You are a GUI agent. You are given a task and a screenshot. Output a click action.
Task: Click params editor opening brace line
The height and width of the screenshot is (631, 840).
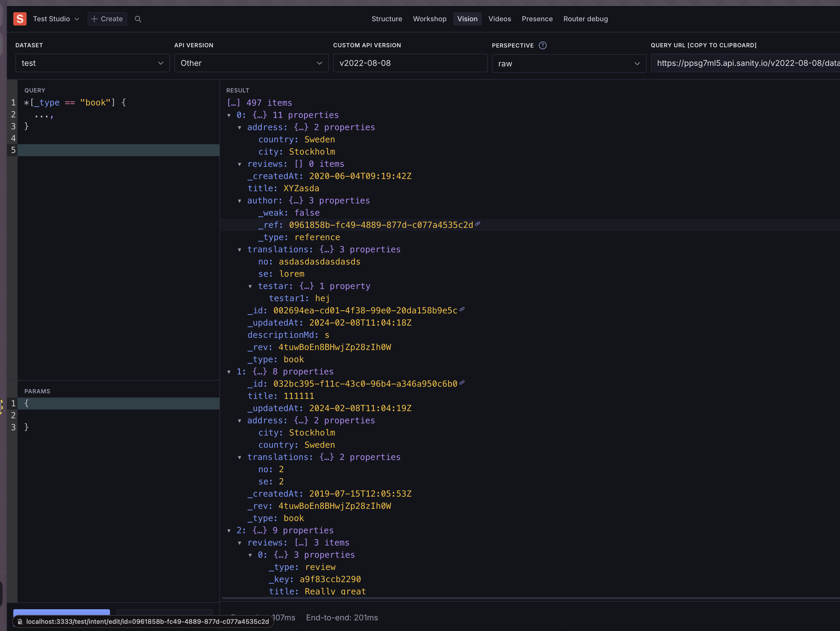click(118, 403)
